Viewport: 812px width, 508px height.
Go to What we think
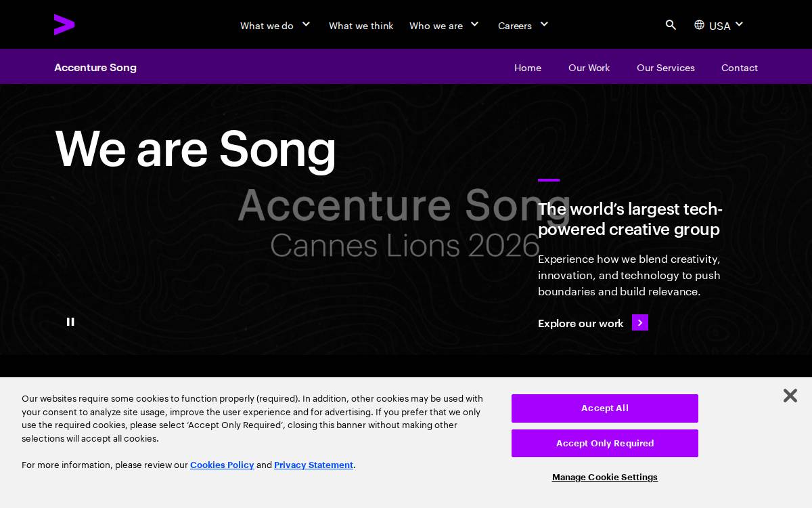[x=361, y=26]
